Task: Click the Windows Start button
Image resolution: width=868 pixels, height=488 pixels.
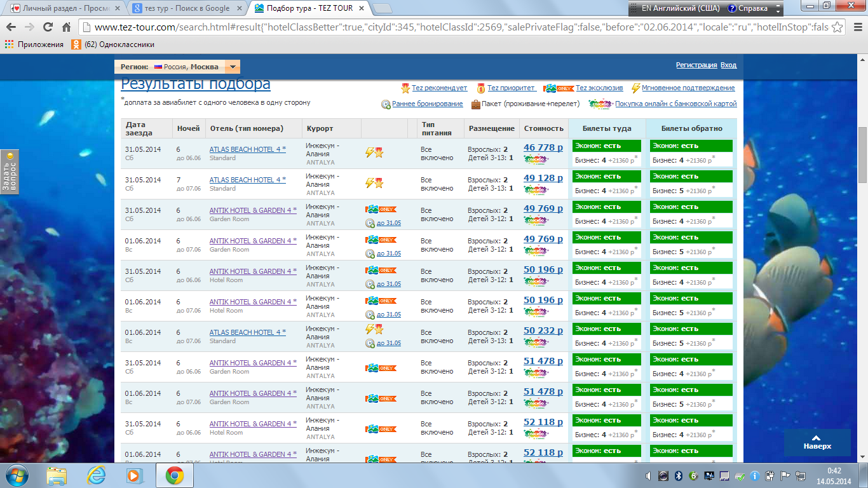Action: 17,475
